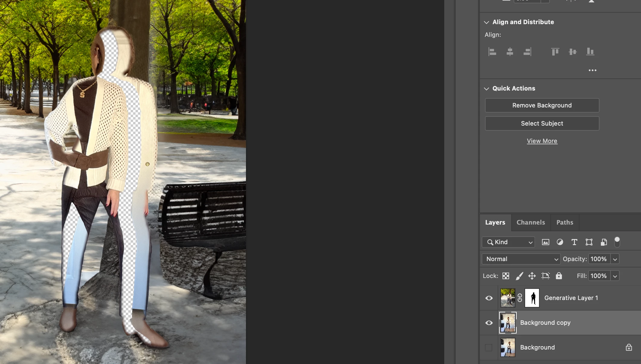Switch to the Channels tab
This screenshot has width=641, height=364.
click(531, 222)
